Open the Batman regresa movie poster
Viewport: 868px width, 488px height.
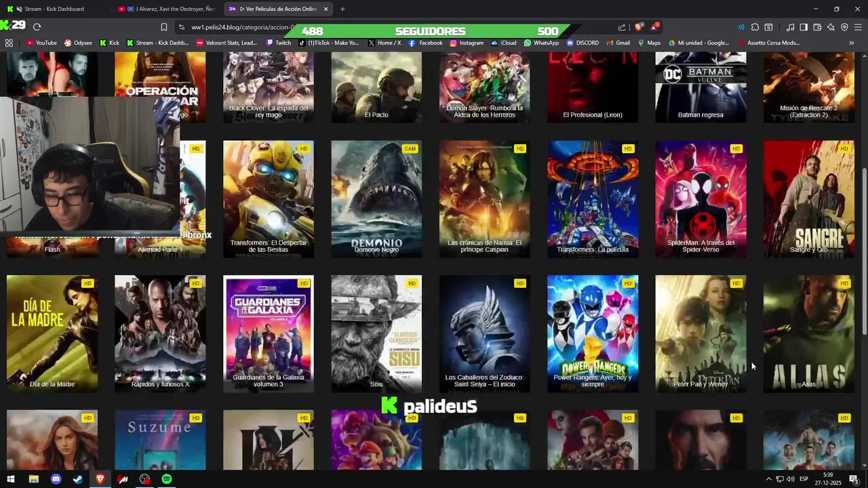[701, 88]
